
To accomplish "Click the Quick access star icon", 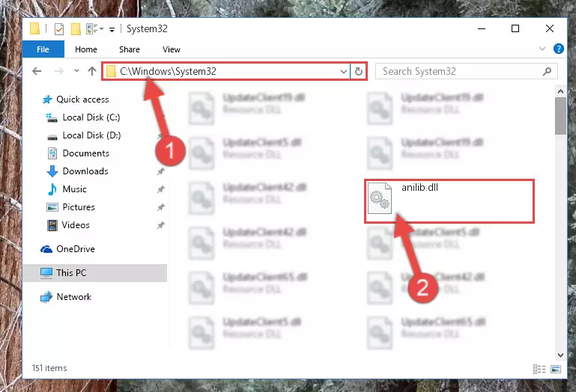I will click(47, 99).
